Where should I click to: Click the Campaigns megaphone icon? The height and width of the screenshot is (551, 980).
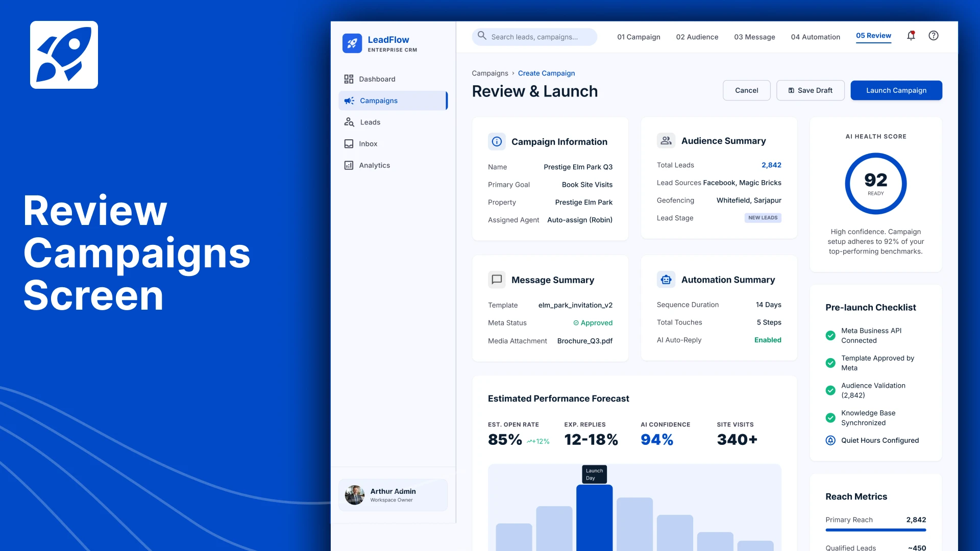pos(349,101)
